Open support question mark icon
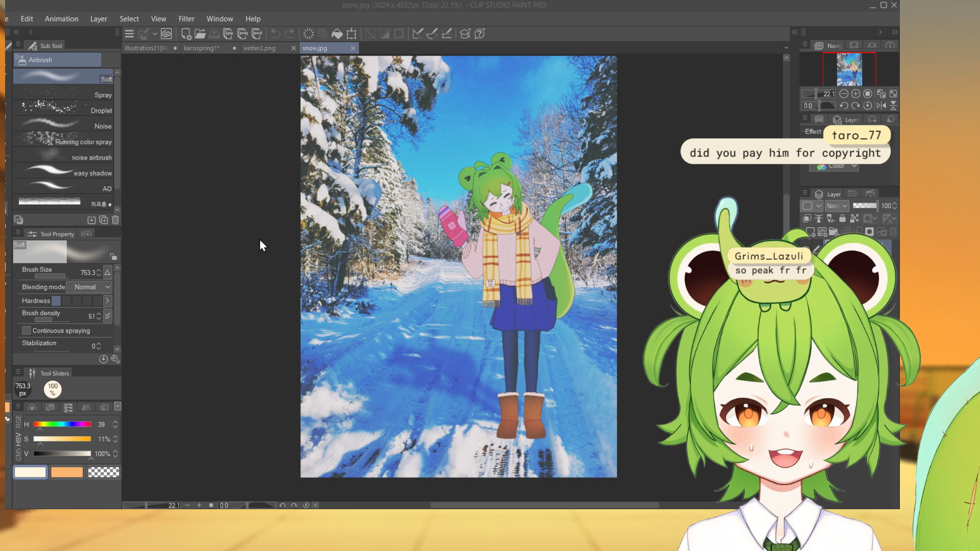980x551 pixels. coord(480,34)
